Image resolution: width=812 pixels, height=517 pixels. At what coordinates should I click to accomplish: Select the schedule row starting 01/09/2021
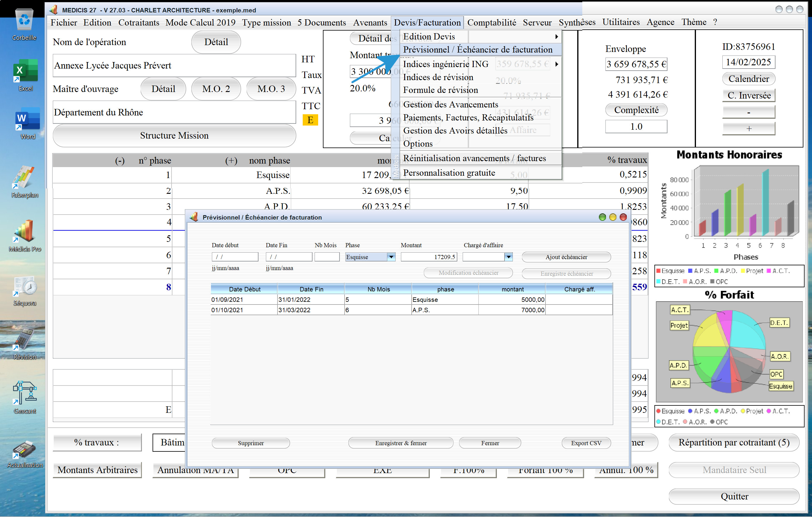411,299
